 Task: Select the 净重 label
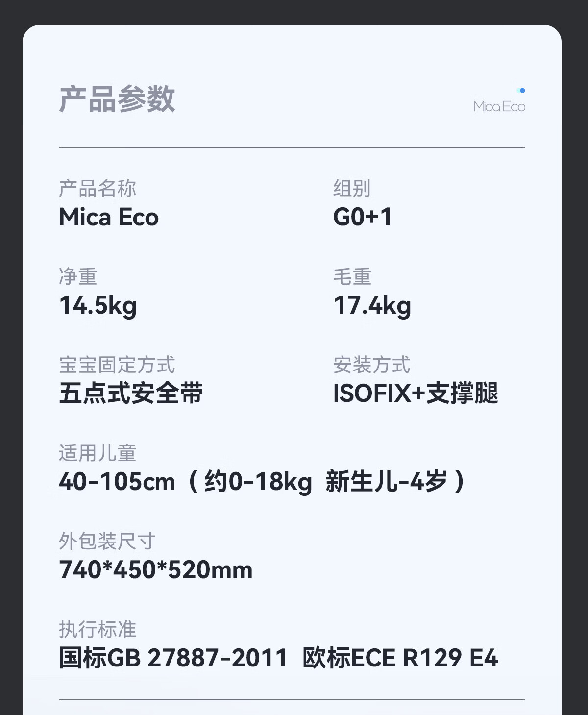tap(78, 277)
